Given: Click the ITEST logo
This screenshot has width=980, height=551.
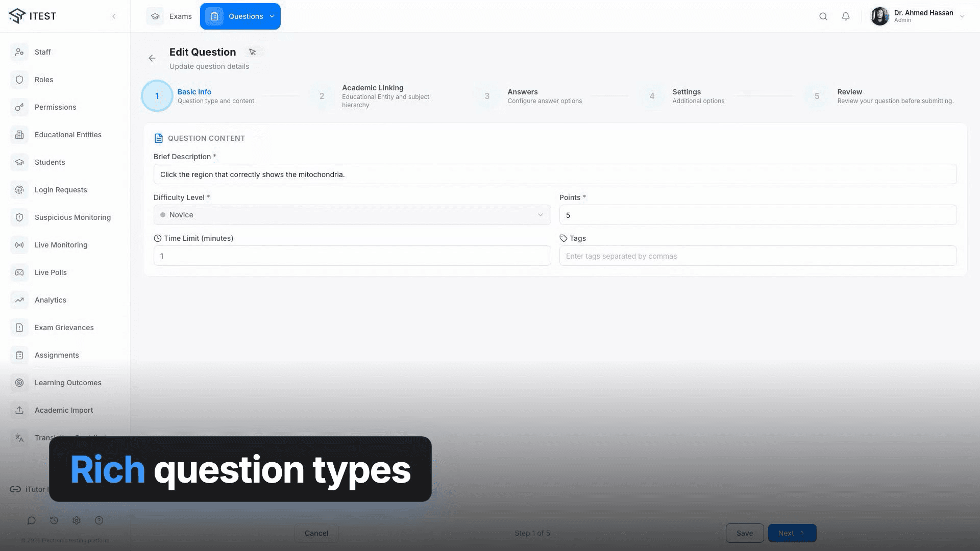Looking at the screenshot, I should tap(33, 16).
